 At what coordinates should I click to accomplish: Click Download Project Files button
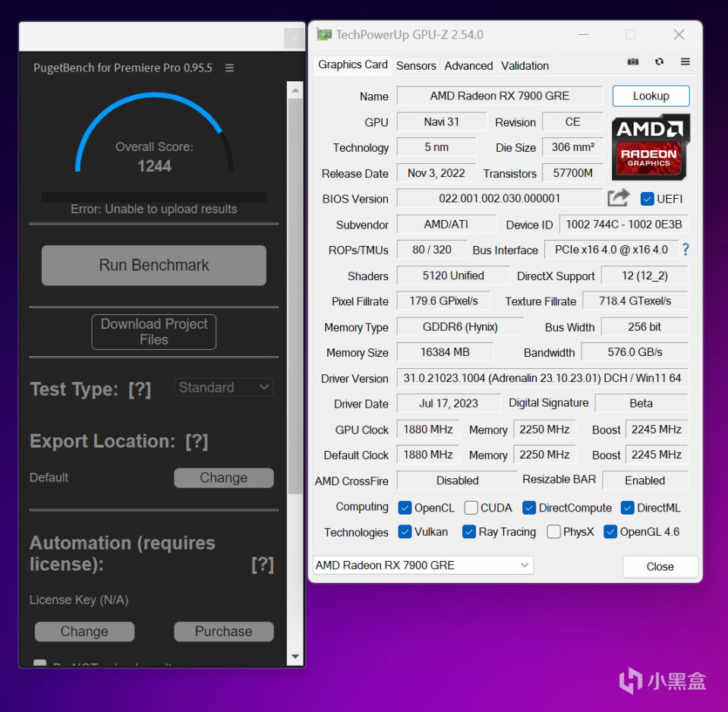tap(153, 332)
